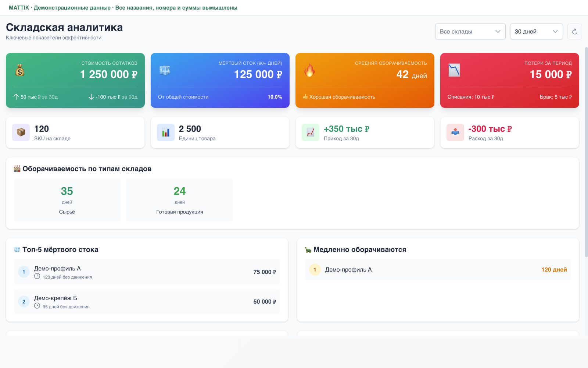The width and height of the screenshot is (588, 368).
Task: Click the MATTIK demo data banner text
Action: (123, 8)
